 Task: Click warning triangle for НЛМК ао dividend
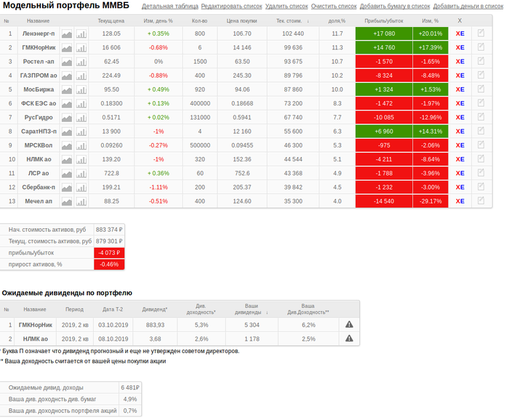[x=349, y=339]
